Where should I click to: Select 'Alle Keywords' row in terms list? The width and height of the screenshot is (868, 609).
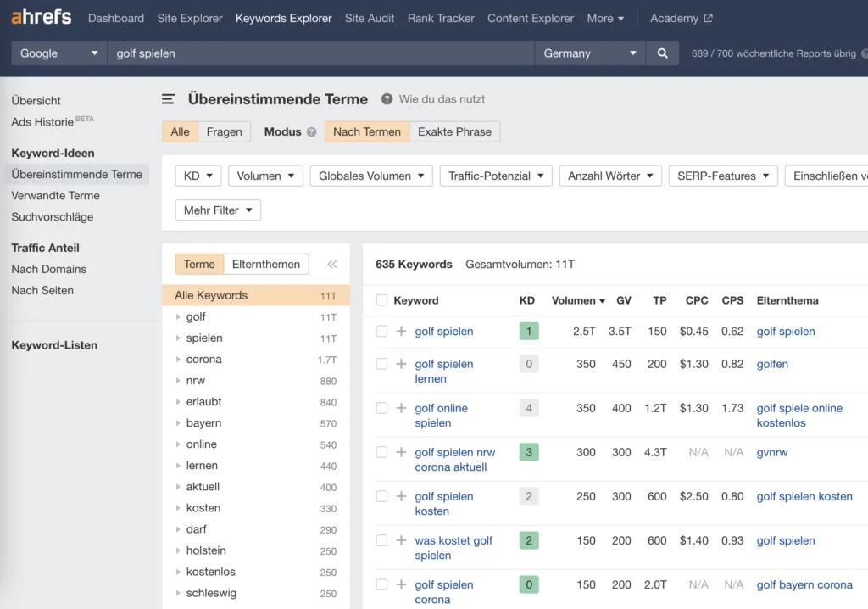[256, 295]
